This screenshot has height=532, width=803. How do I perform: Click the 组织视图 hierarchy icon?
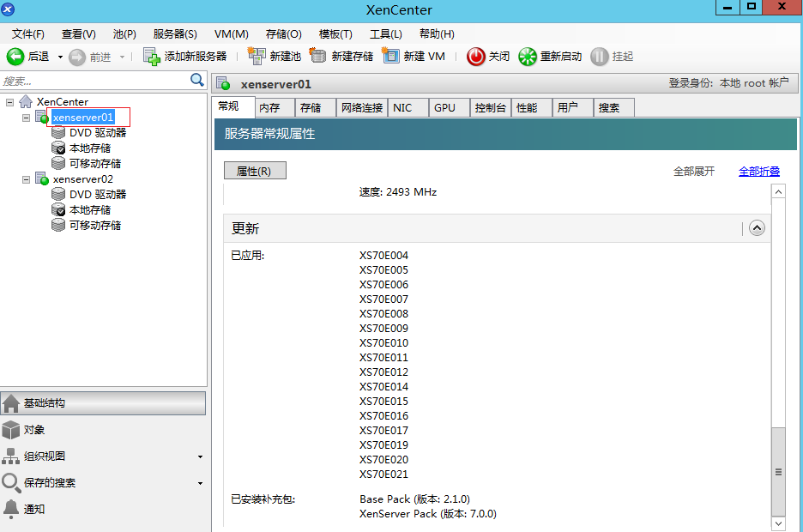pyautogui.click(x=11, y=456)
